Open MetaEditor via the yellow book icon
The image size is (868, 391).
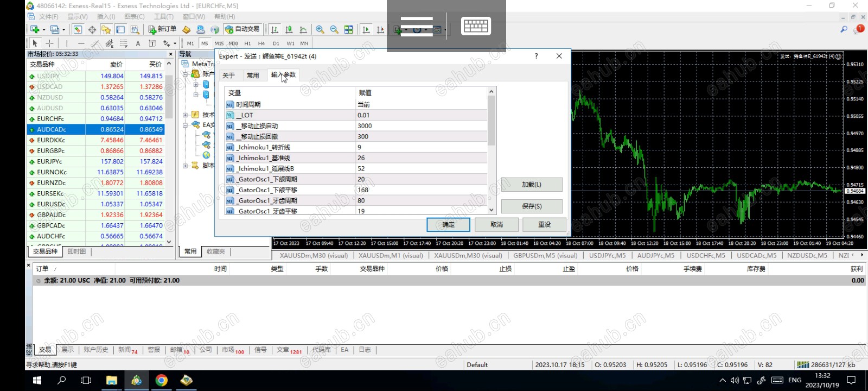[x=187, y=29]
